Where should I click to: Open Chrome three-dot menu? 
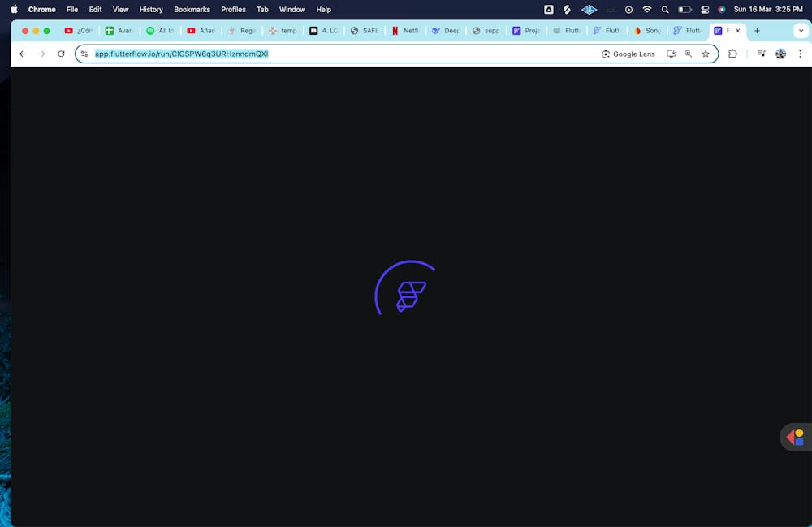pyautogui.click(x=800, y=54)
